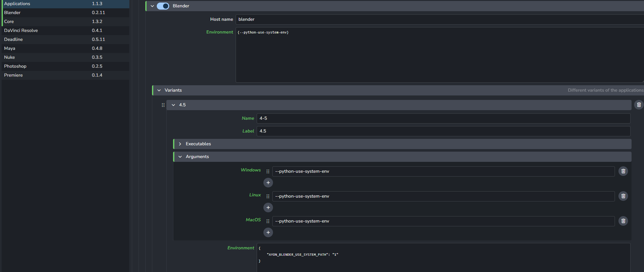Open the Photoshop addon settings
644x272 pixels.
(x=15, y=66)
